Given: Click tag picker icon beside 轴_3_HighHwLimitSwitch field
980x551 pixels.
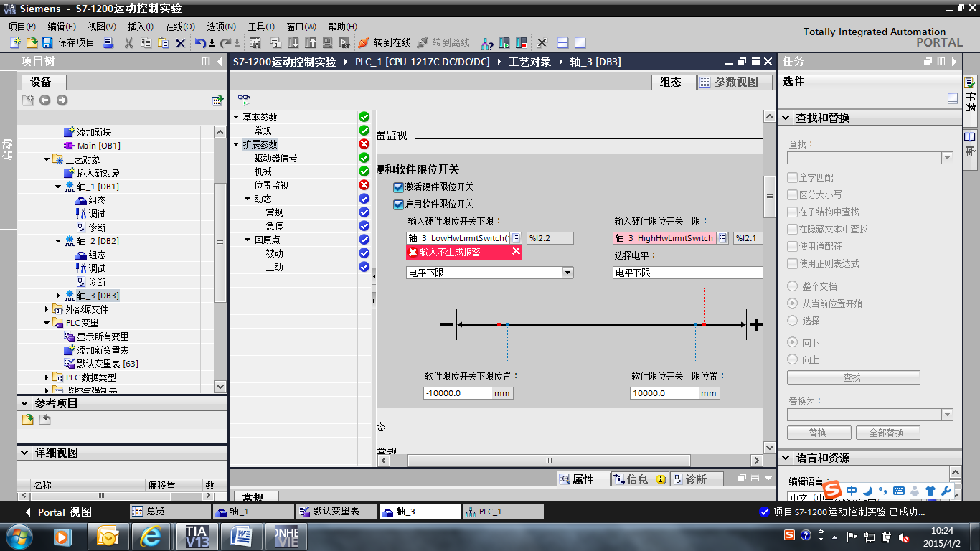Looking at the screenshot, I should [722, 238].
